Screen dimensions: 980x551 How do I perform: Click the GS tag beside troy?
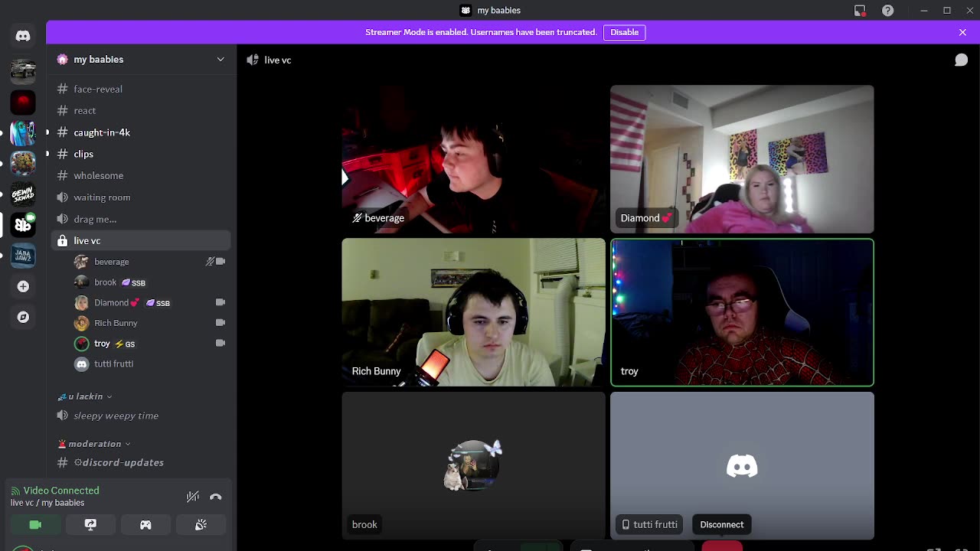(x=125, y=344)
